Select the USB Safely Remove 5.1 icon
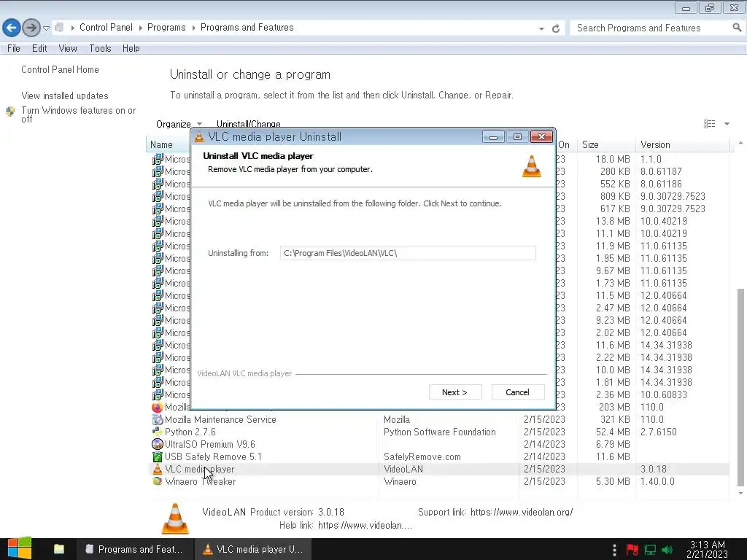Image resolution: width=747 pixels, height=560 pixels. point(158,456)
